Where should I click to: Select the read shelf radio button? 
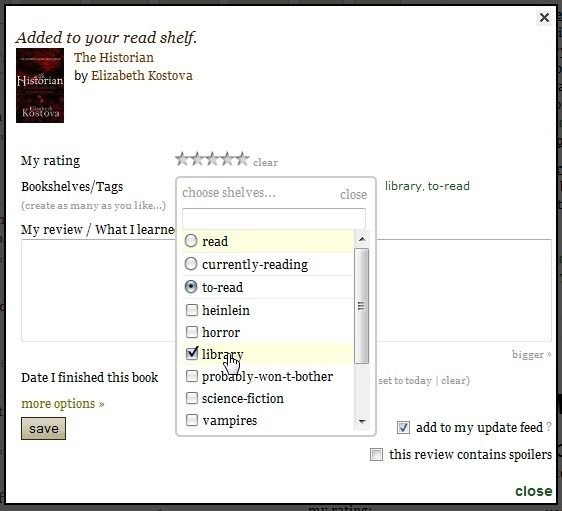tap(191, 241)
